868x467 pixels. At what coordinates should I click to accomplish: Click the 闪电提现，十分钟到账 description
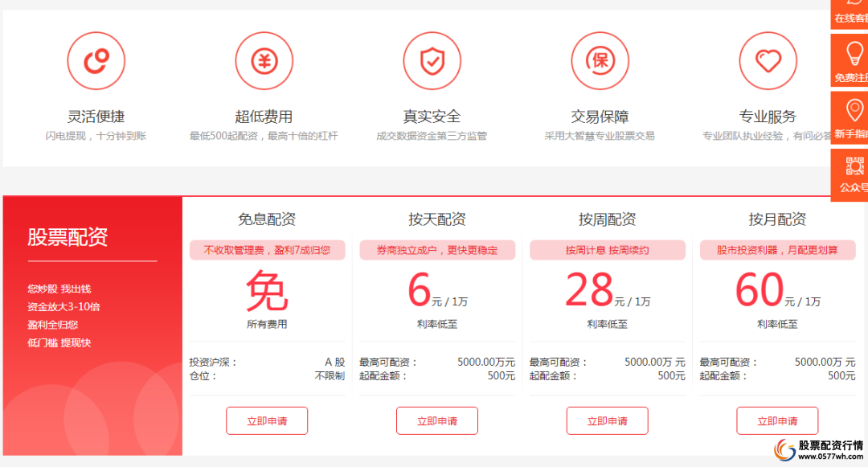[x=96, y=136]
